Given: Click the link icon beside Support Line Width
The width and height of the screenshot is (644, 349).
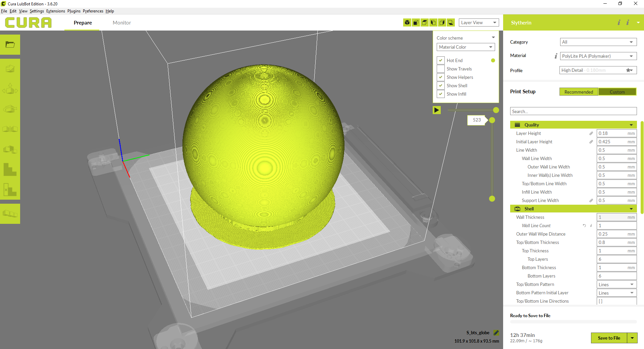Looking at the screenshot, I should 591,200.
